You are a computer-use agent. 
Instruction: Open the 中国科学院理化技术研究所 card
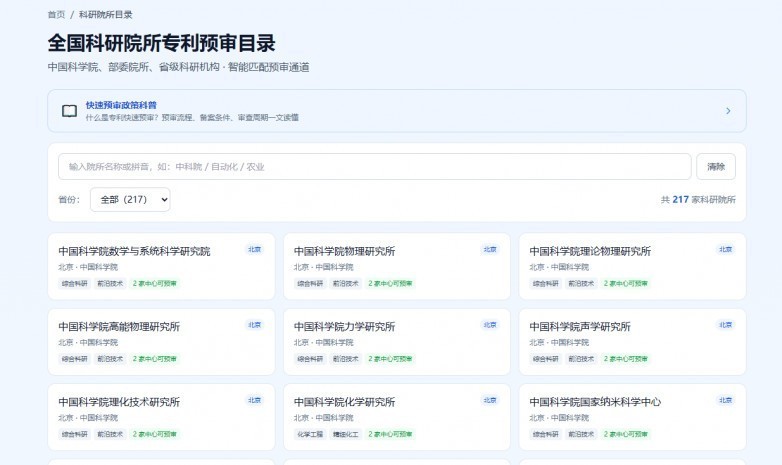click(161, 417)
